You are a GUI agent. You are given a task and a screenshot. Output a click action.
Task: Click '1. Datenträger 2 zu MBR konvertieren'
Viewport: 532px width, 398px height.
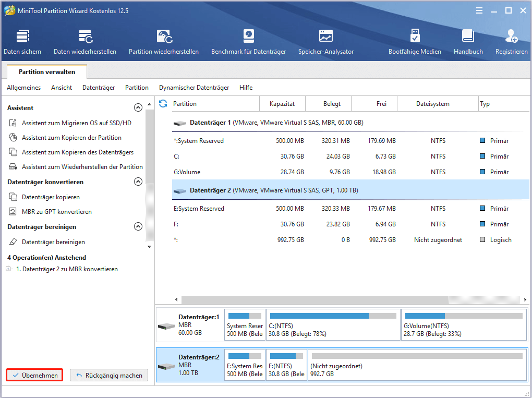(67, 269)
